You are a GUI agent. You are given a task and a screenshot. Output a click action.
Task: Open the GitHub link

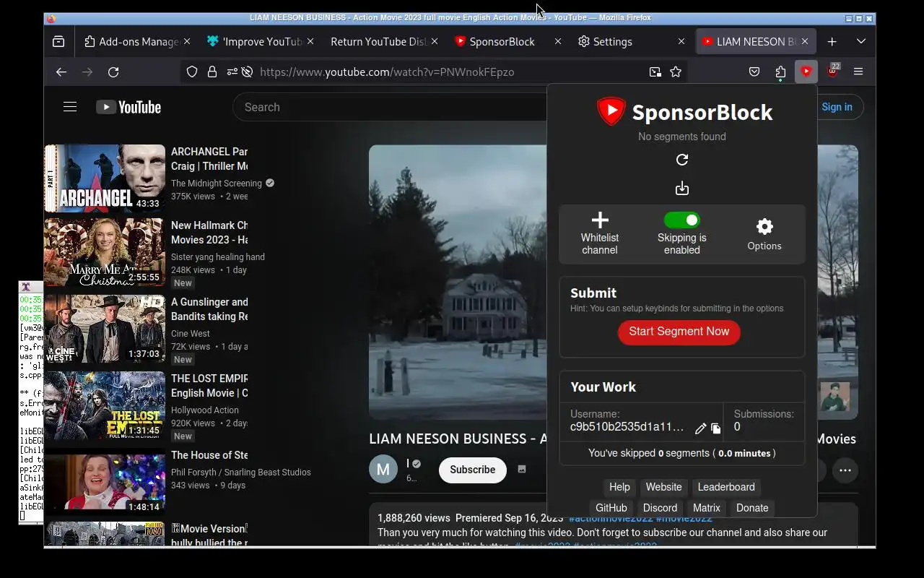pos(611,508)
